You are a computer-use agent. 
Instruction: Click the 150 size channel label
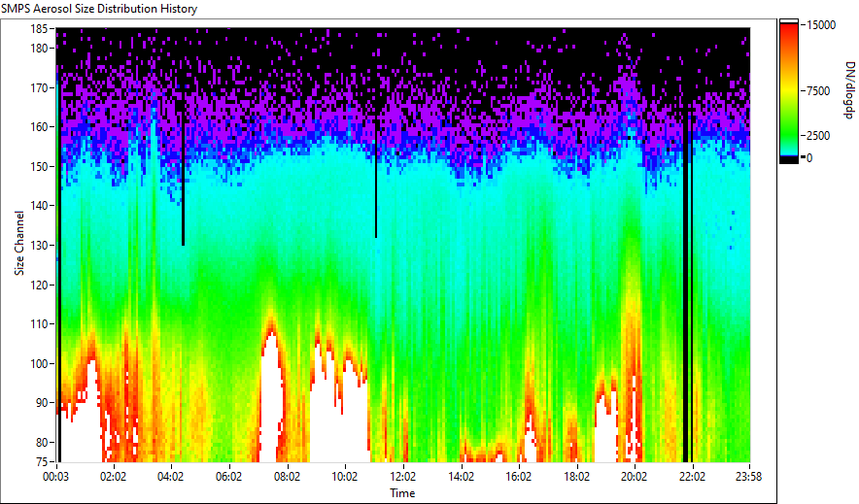pyautogui.click(x=39, y=166)
